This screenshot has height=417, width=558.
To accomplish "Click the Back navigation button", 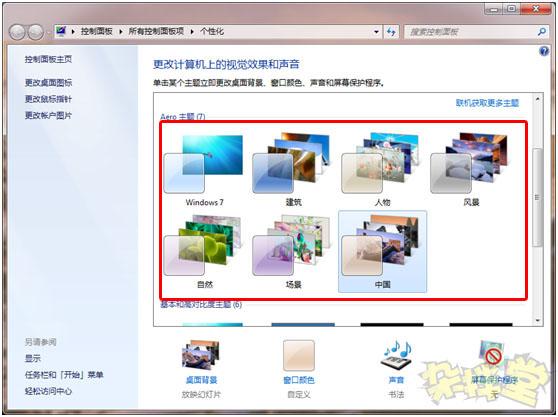I will click(17, 32).
